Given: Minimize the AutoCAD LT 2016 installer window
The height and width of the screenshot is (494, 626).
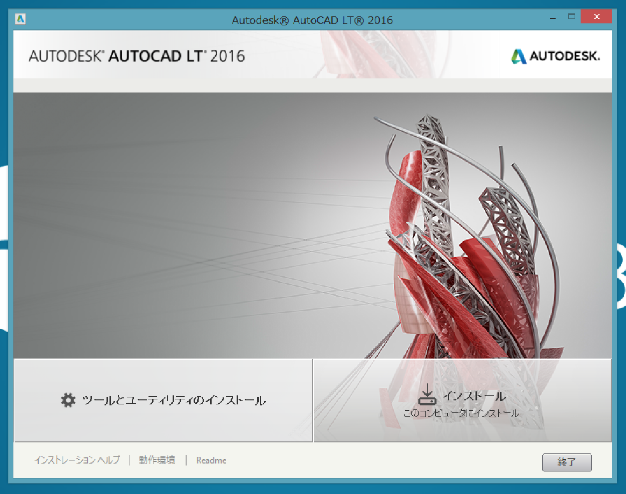Looking at the screenshot, I should point(553,18).
